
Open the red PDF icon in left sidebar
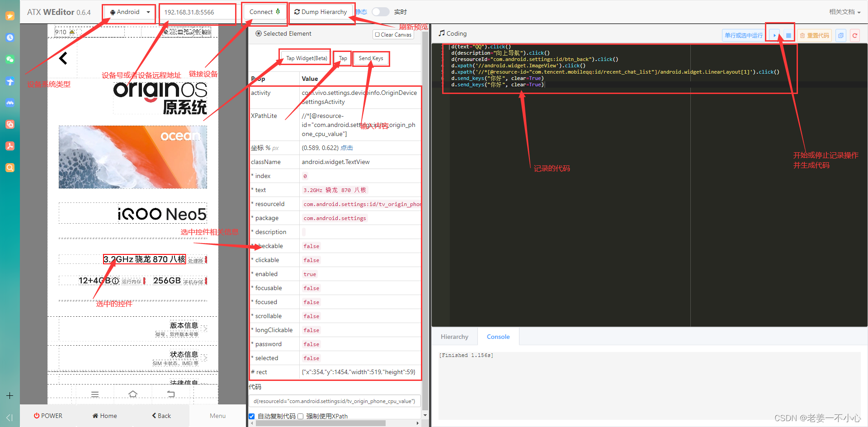[9, 146]
